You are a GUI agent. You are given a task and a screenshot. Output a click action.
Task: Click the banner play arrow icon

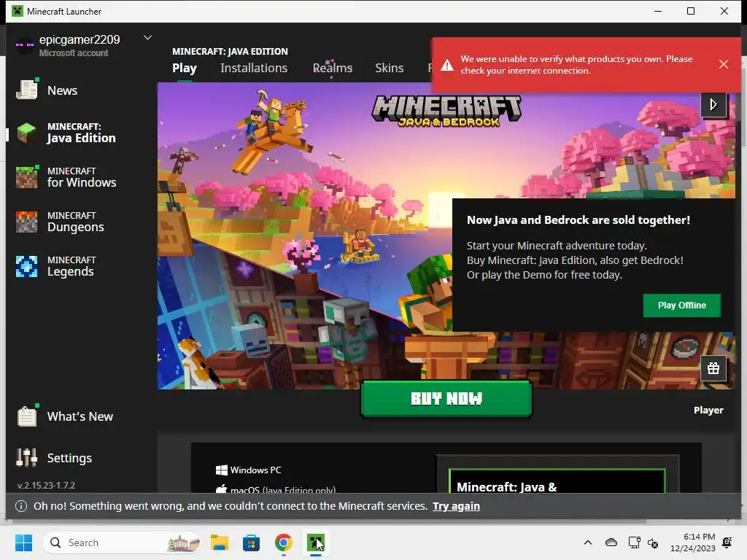[713, 104]
